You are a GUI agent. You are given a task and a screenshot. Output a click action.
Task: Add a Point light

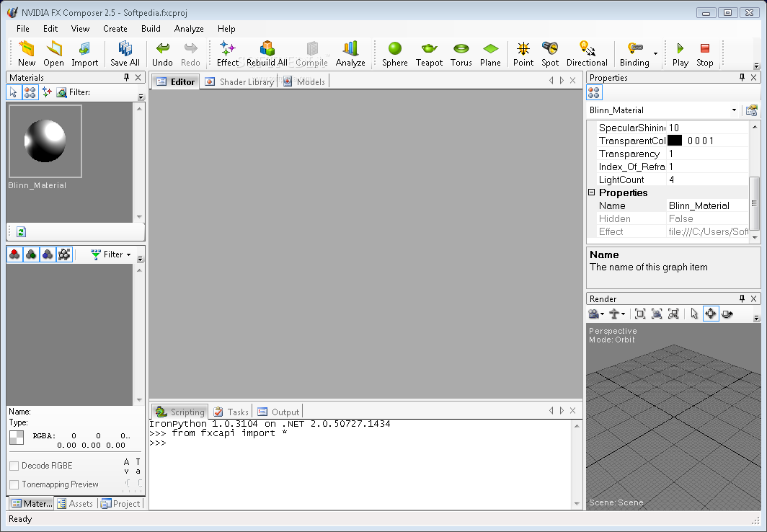tap(523, 54)
